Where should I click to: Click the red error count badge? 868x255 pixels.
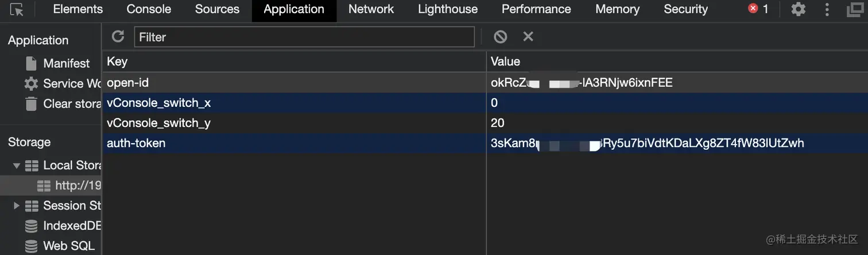click(x=758, y=9)
